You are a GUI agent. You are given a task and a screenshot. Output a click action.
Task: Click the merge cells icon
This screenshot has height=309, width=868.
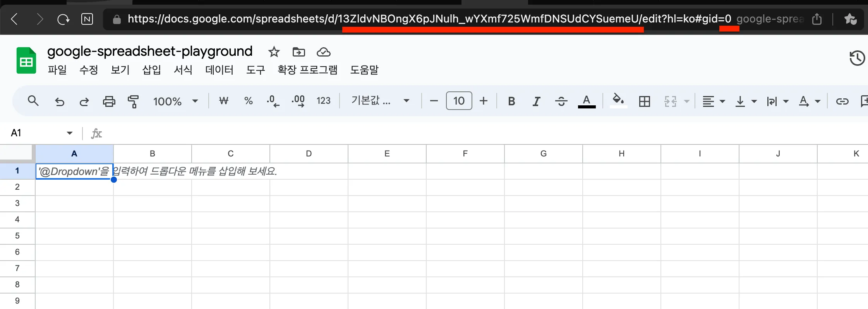click(671, 101)
